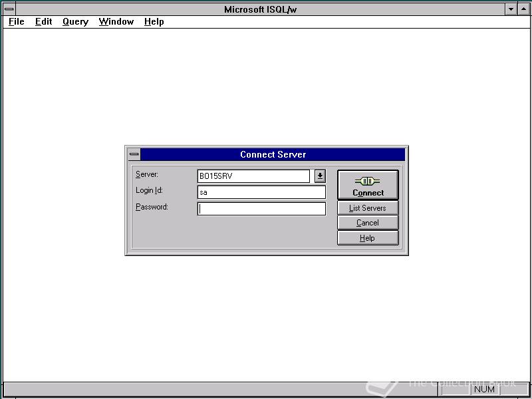Click the Password: label
The height and width of the screenshot is (399, 532).
pyautogui.click(x=152, y=207)
